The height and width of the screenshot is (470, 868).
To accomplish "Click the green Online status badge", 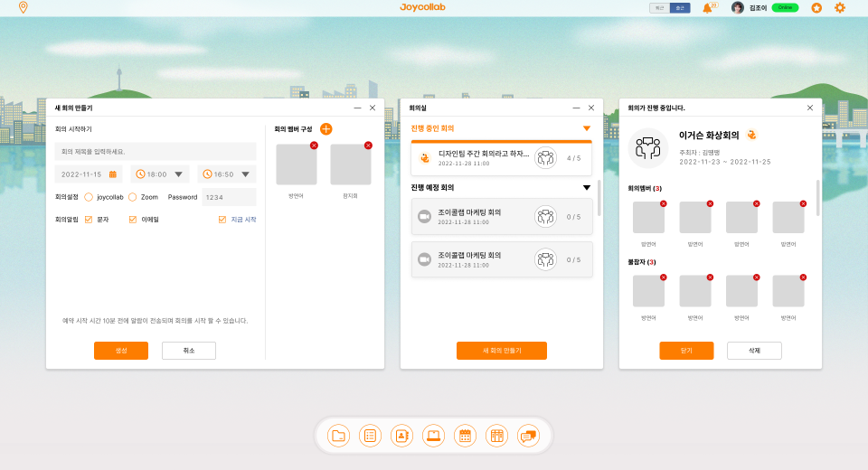I will 785,8.
